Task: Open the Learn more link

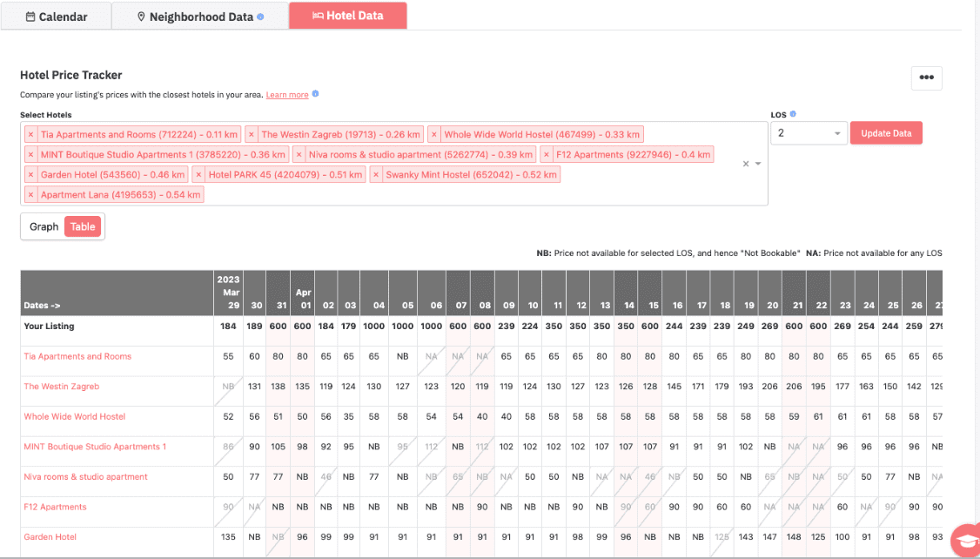Action: pos(287,94)
